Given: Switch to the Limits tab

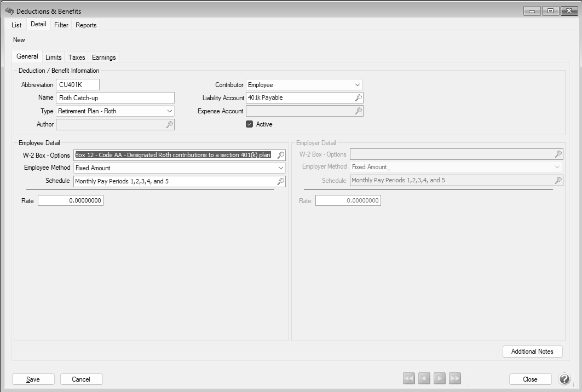Looking at the screenshot, I should pos(53,57).
